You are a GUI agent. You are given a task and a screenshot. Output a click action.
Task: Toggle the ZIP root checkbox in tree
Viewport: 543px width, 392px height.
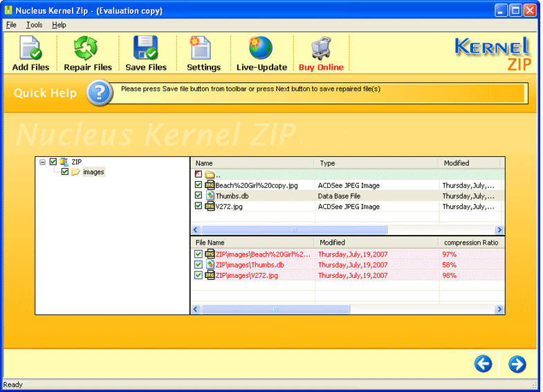53,162
